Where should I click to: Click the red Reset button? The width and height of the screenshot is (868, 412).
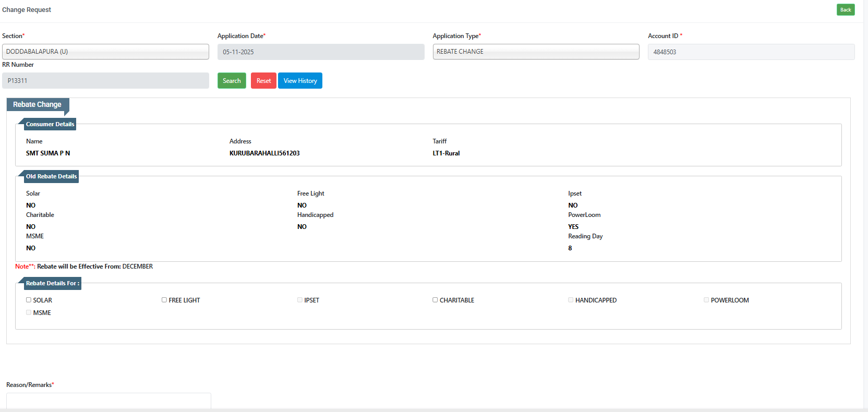click(x=263, y=81)
